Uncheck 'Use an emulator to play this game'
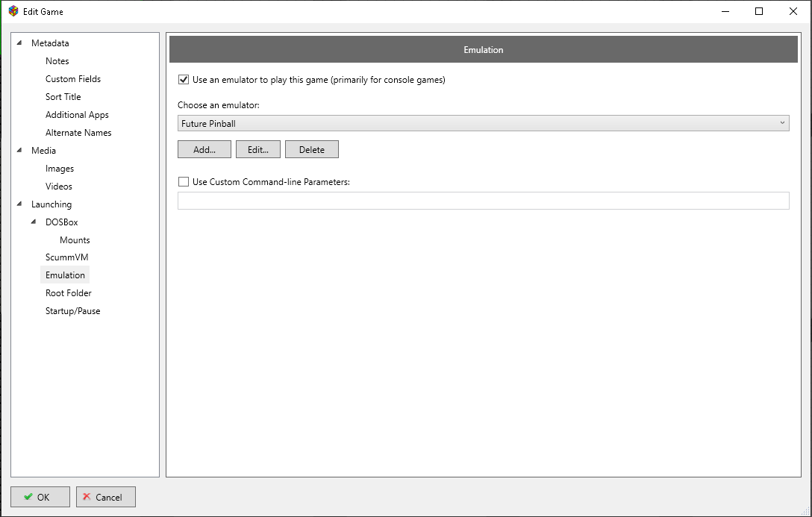Image resolution: width=812 pixels, height=517 pixels. [x=184, y=80]
